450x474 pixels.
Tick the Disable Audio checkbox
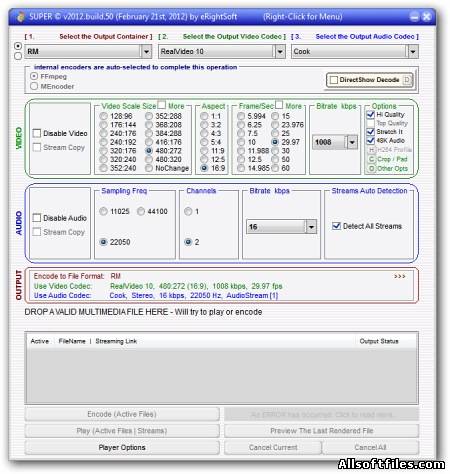[37, 218]
